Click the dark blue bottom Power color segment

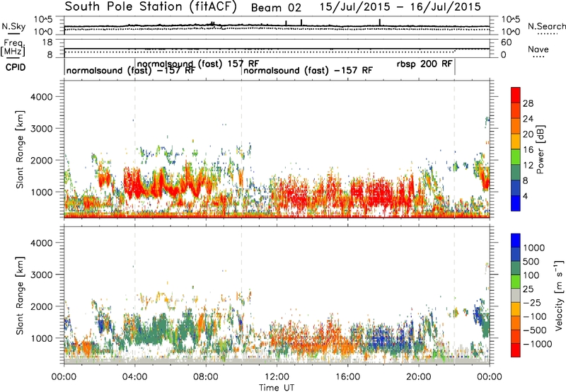pos(516,203)
